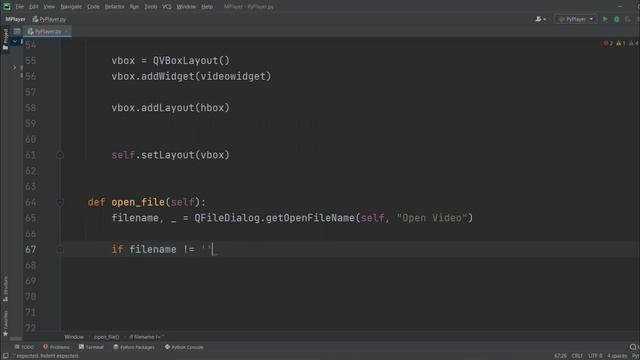Open the Run menu

tap(134, 7)
